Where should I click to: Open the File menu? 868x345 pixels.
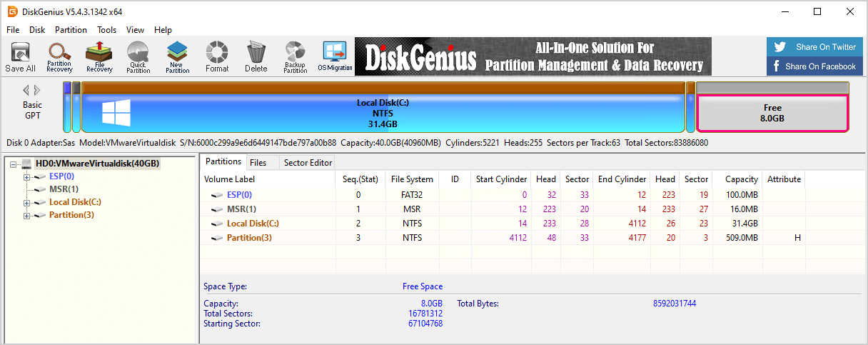13,30
